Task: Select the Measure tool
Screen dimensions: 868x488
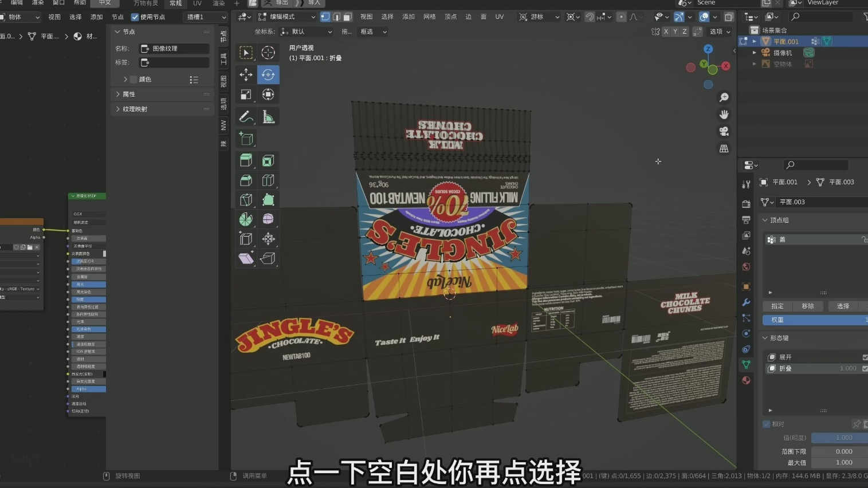Action: click(x=268, y=117)
